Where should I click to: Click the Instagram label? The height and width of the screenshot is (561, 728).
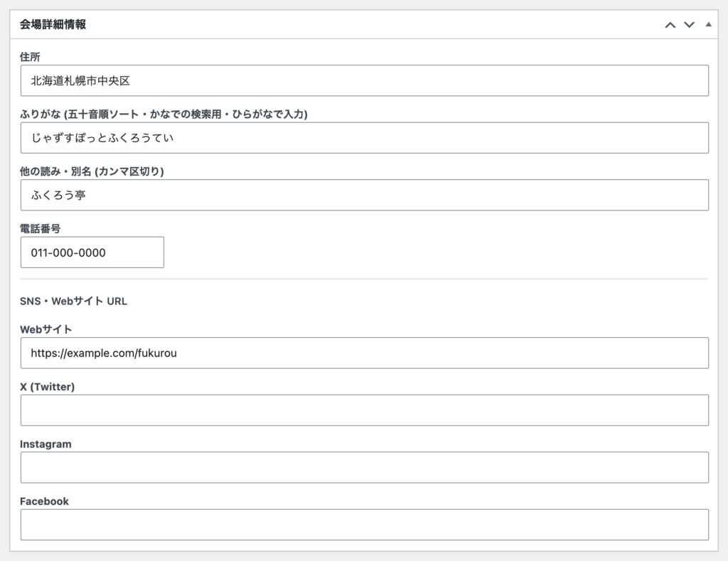tap(45, 444)
